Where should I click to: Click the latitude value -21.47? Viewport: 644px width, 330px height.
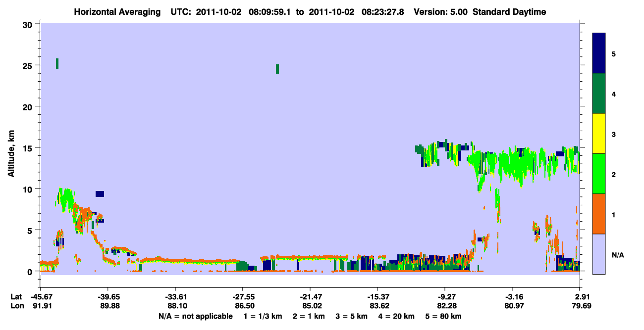310,297
